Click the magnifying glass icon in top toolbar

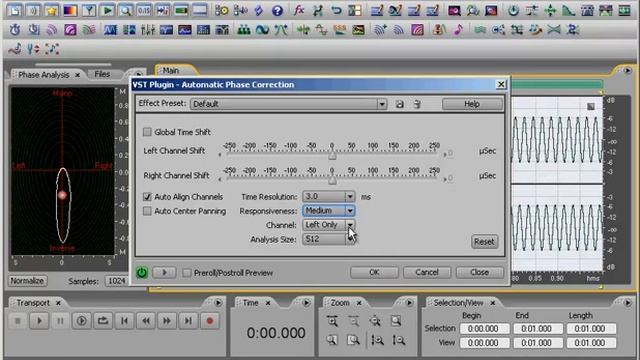(x=125, y=10)
